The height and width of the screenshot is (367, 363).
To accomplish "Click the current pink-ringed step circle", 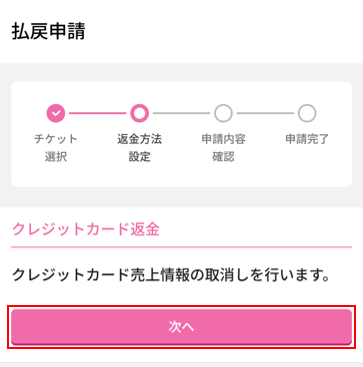I will [x=139, y=113].
